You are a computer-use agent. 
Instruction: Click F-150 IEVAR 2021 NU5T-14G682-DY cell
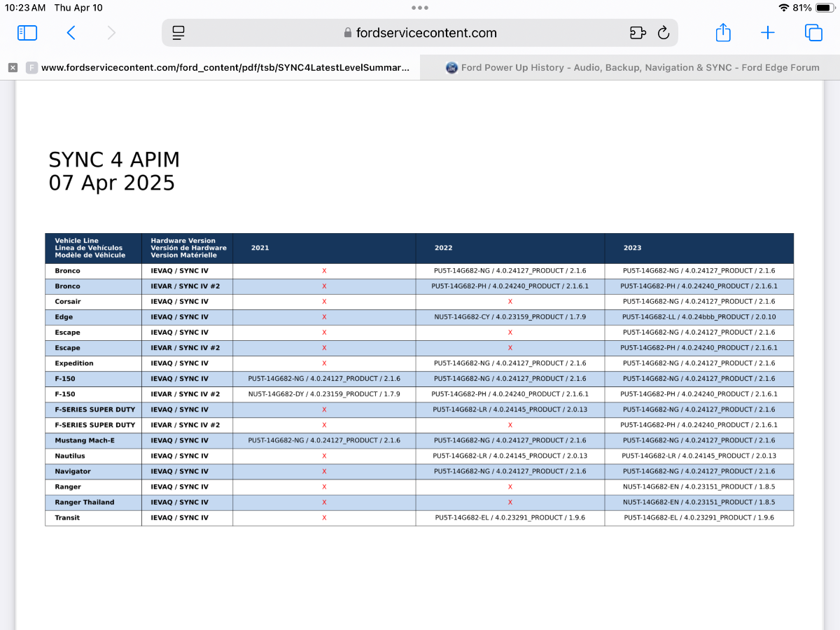pyautogui.click(x=324, y=394)
